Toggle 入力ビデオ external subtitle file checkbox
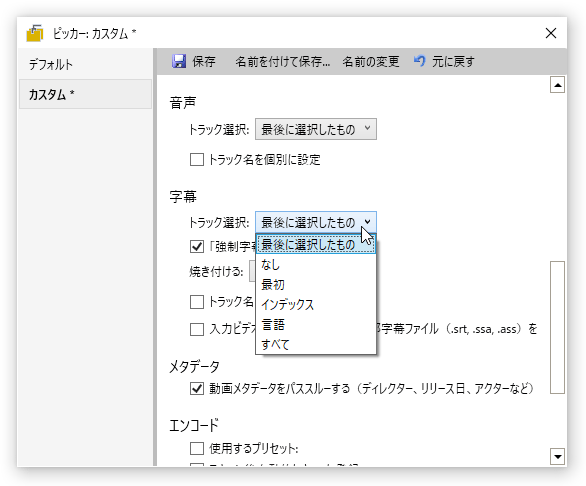 197,330
